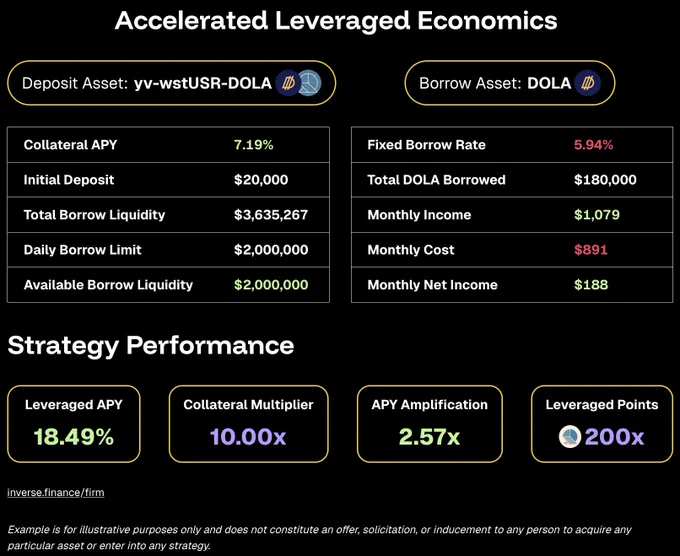680x556 pixels.
Task: Click the Strategy Performance heading
Action: pos(151,346)
